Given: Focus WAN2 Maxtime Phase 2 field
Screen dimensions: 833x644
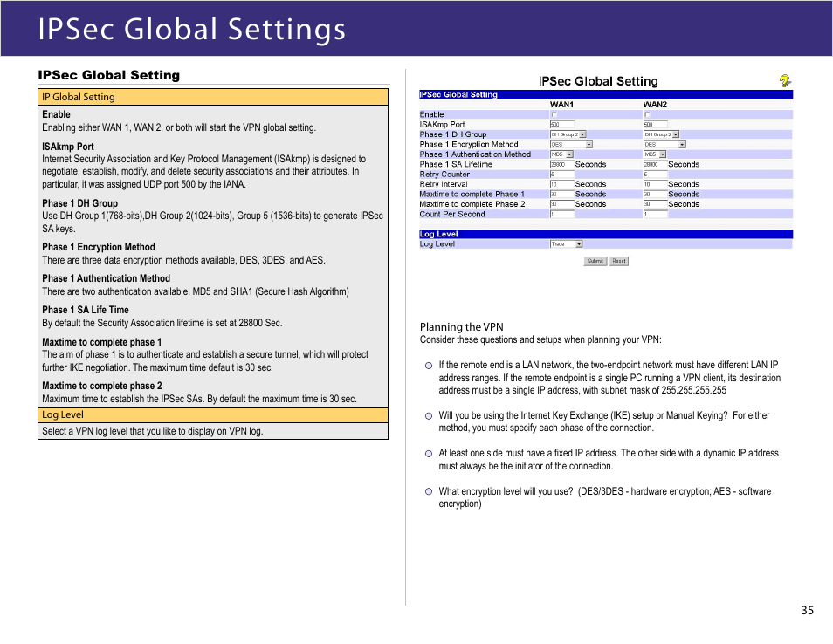Looking at the screenshot, I should [x=656, y=204].
